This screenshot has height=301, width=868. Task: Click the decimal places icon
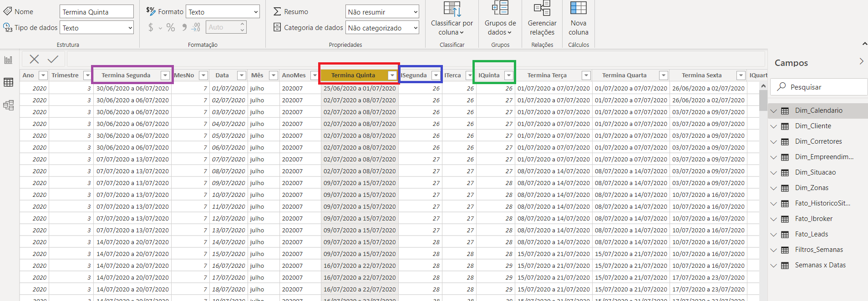coord(196,27)
